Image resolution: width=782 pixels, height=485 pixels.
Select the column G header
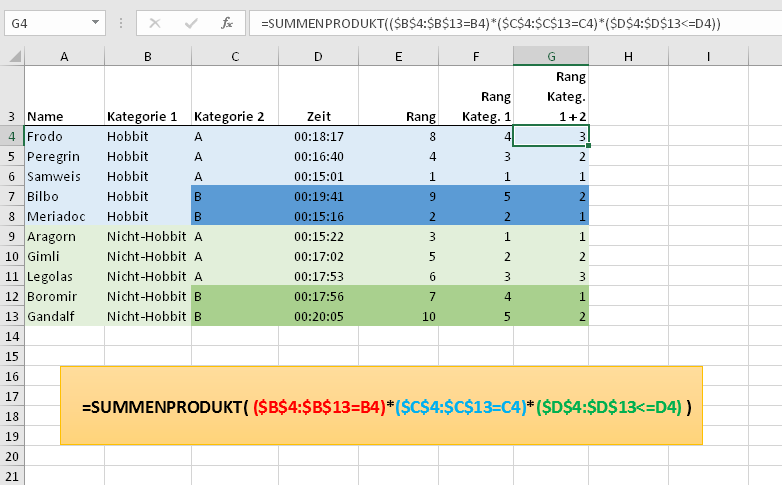(x=551, y=57)
